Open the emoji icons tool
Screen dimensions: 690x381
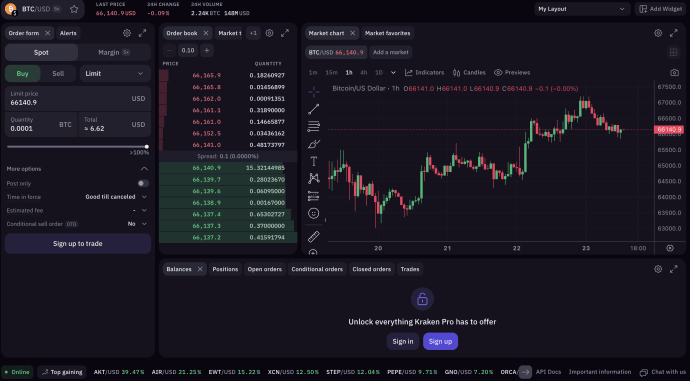point(314,213)
